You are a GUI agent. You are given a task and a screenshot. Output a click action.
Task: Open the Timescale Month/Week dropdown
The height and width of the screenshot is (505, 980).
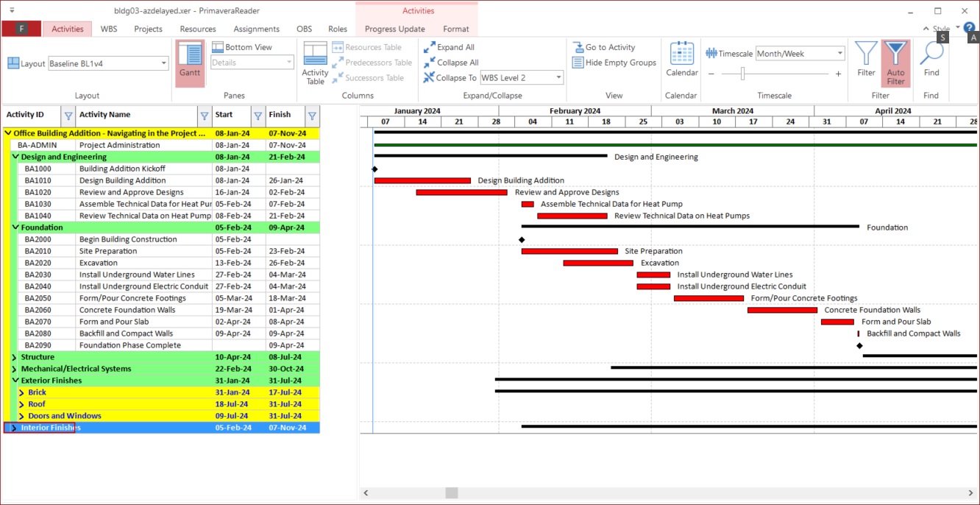[x=800, y=54]
